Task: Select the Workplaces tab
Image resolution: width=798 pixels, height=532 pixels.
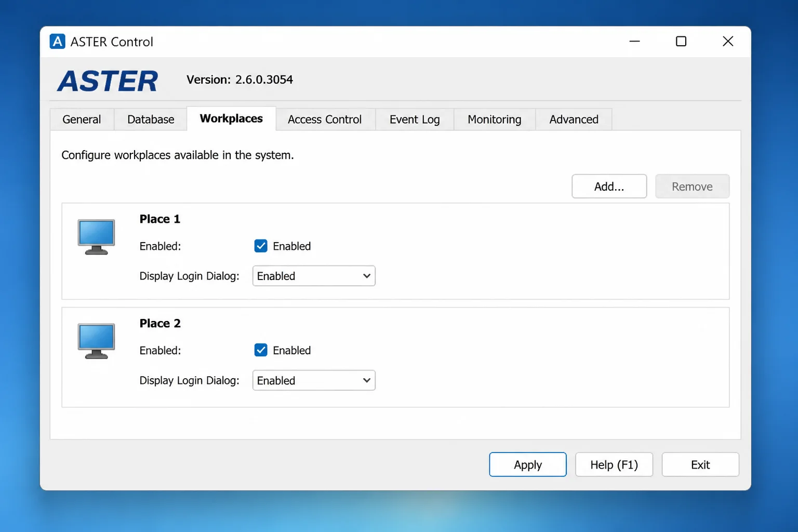Action: click(231, 118)
